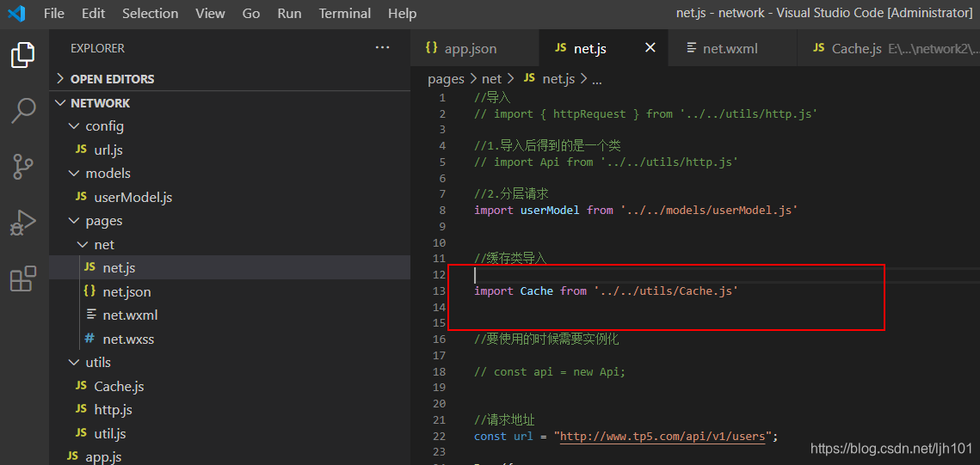The width and height of the screenshot is (980, 465).
Task: Open the Edit menu
Action: tap(93, 13)
